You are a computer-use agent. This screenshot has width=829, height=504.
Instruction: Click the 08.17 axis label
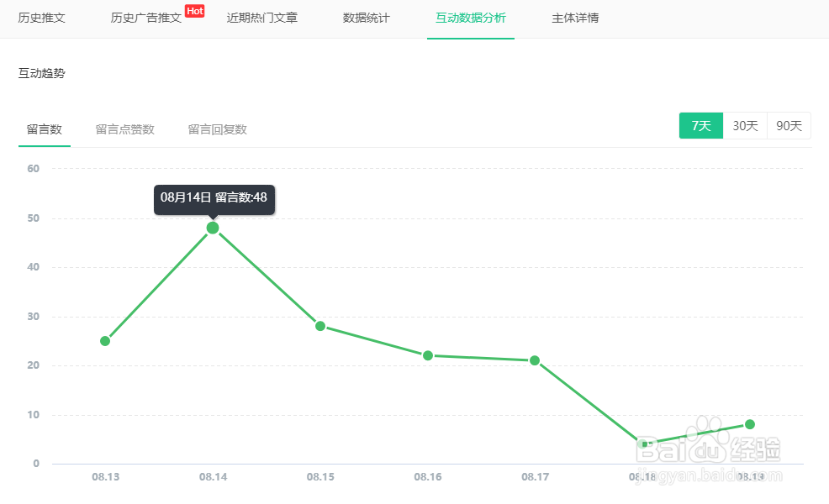point(535,477)
